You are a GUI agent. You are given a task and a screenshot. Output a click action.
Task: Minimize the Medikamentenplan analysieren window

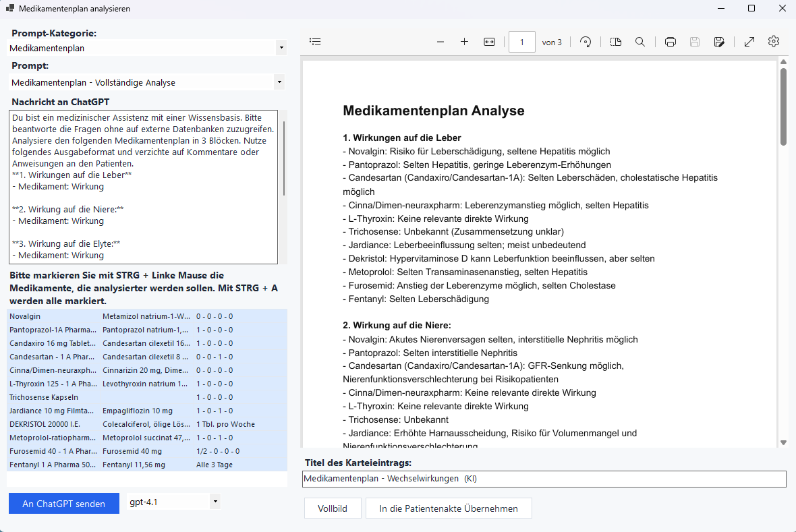click(x=721, y=8)
